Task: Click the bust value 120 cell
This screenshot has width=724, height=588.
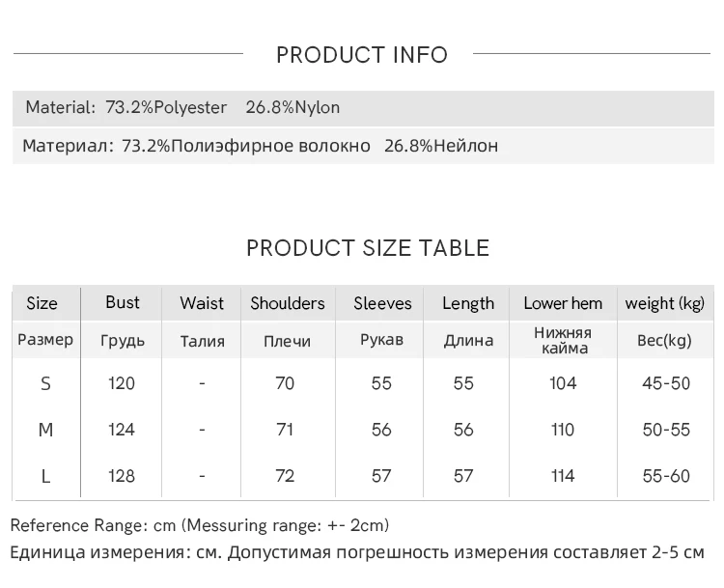Action: pos(122,383)
